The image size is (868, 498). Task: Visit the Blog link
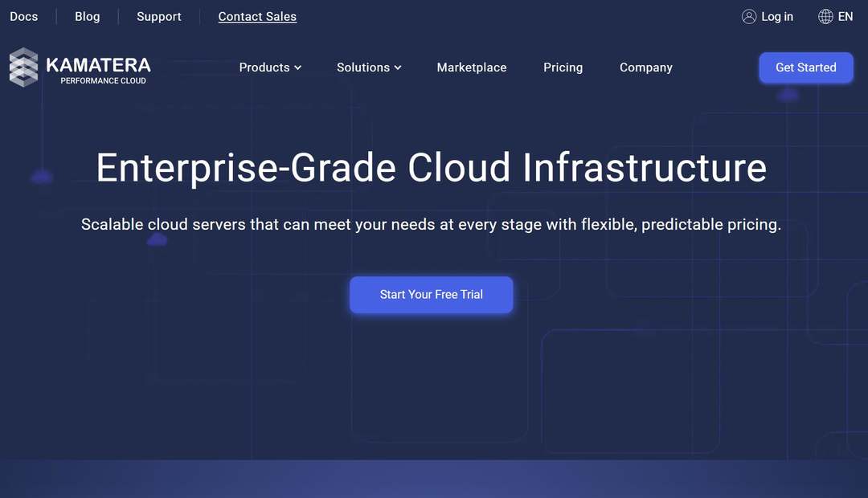[x=87, y=17]
